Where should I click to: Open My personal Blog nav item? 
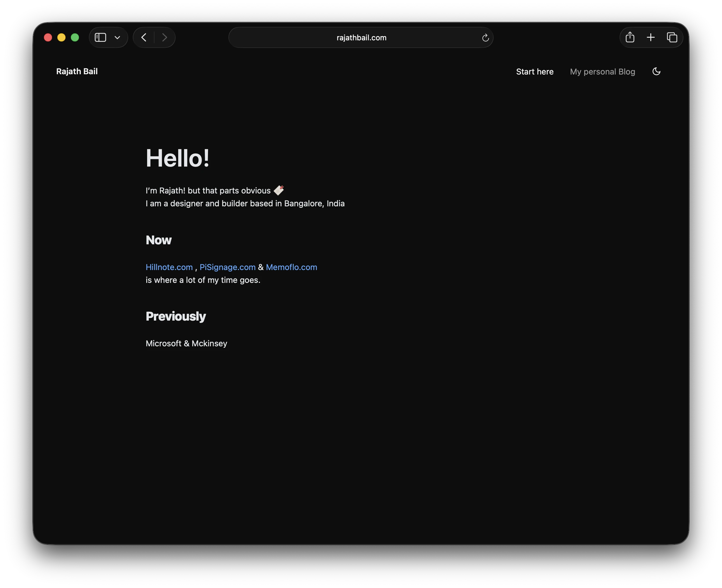coord(602,72)
